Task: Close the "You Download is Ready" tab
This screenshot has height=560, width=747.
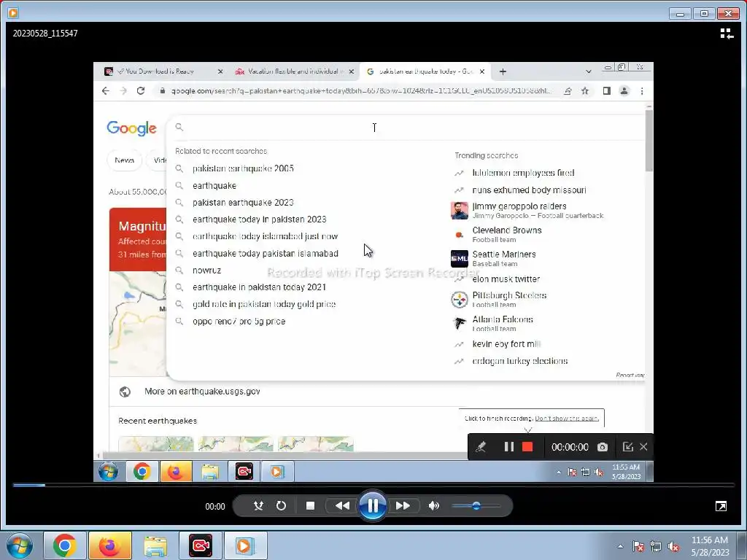Action: [x=220, y=71]
